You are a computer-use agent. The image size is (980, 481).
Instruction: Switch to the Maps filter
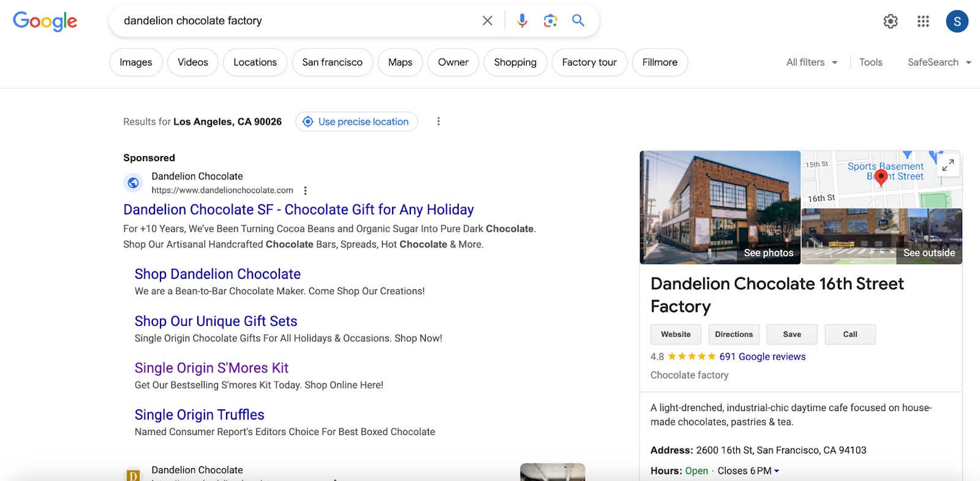point(401,62)
